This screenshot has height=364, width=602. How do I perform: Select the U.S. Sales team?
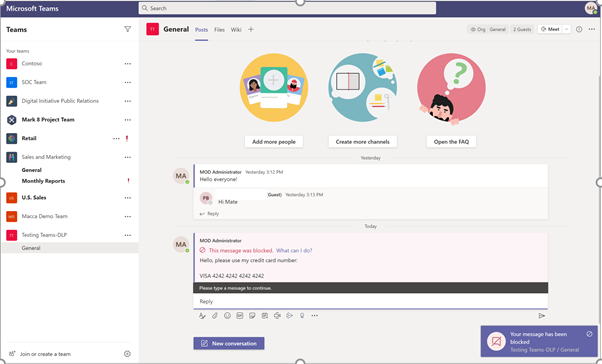(34, 198)
